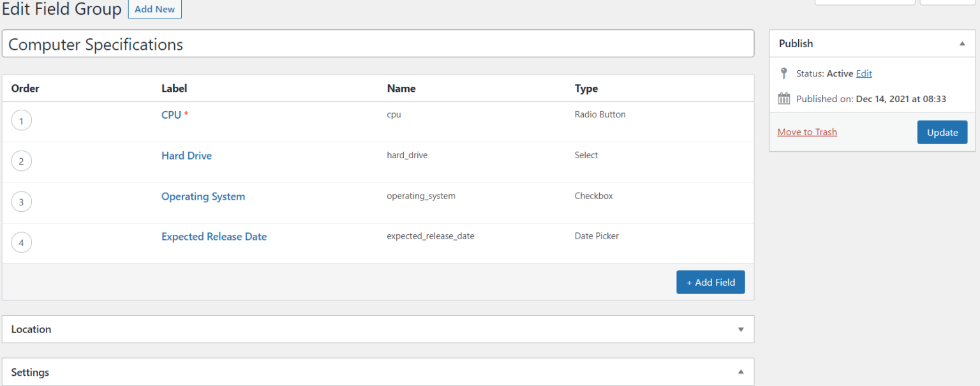Click the Label column header
Screen dimensions: 980x386
point(174,89)
